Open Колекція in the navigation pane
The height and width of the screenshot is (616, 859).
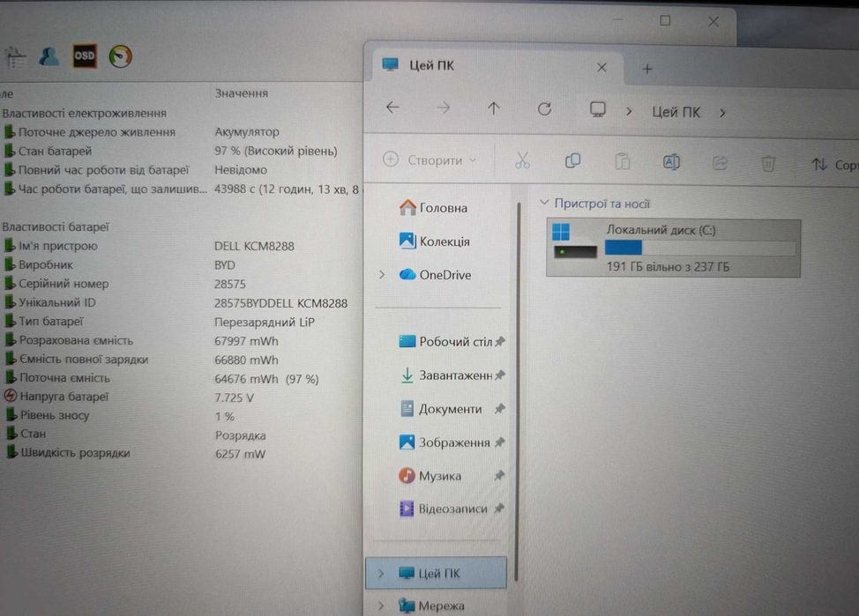[435, 241]
